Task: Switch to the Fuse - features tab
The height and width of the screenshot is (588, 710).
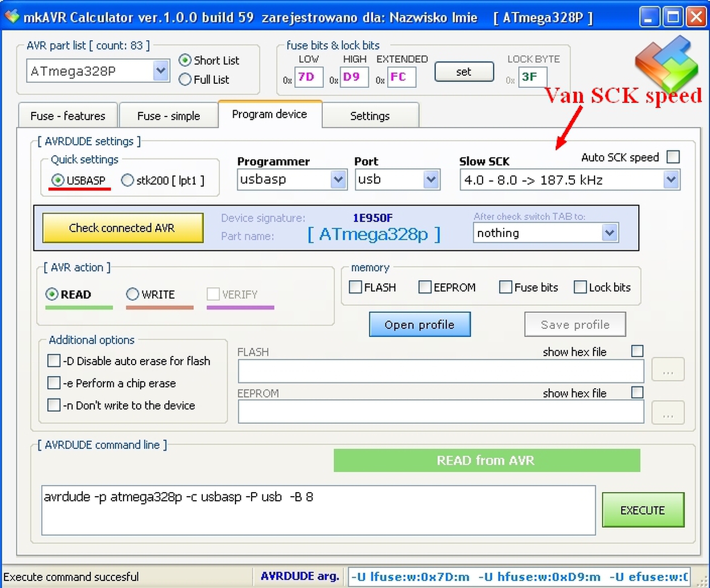Action: tap(68, 116)
